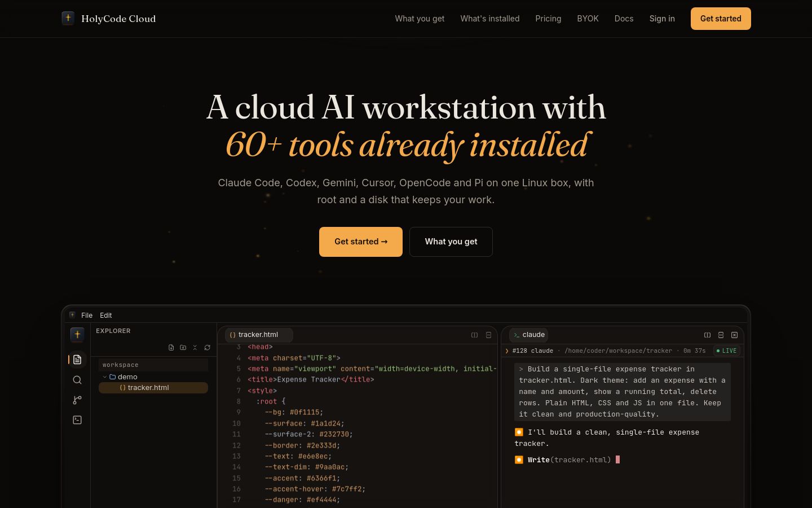Click the small cross logo left of the File menu
This screenshot has width=812, height=508.
click(72, 315)
